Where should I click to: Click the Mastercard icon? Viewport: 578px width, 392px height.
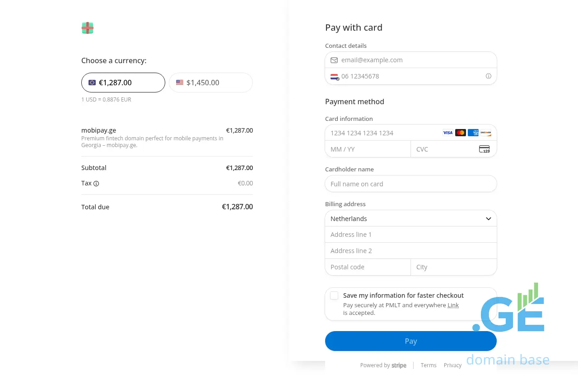[461, 133]
